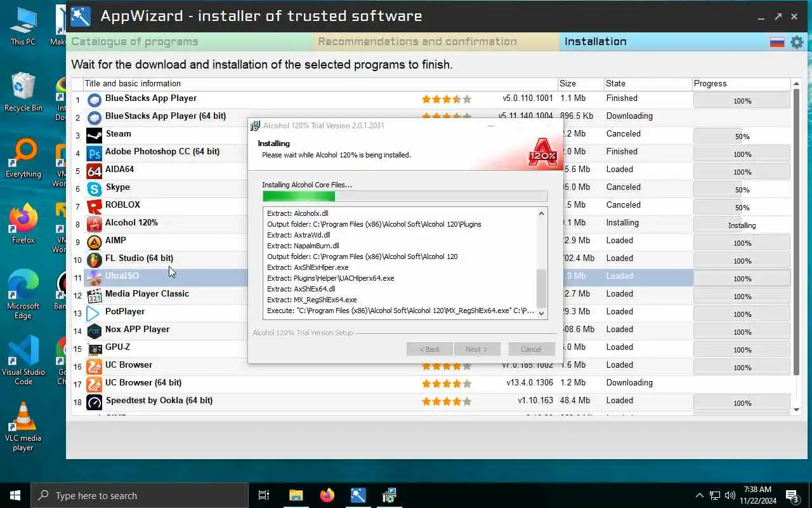Click the Next button in setup dialog
Screen dimensions: 812x508
[477, 349]
